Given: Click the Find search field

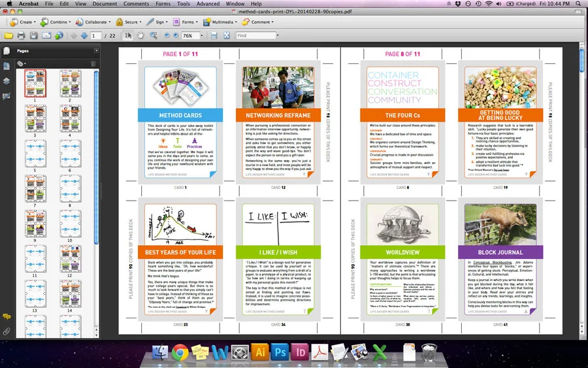Looking at the screenshot, I should point(255,36).
